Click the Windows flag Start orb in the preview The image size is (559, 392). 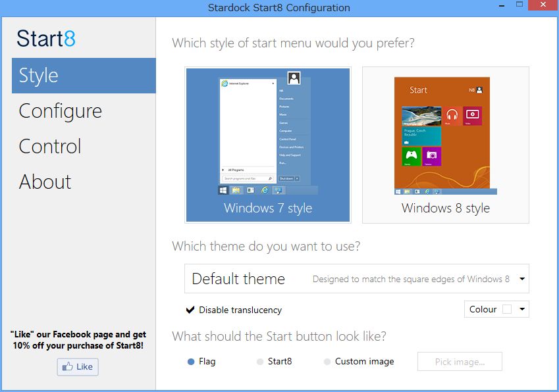click(224, 189)
